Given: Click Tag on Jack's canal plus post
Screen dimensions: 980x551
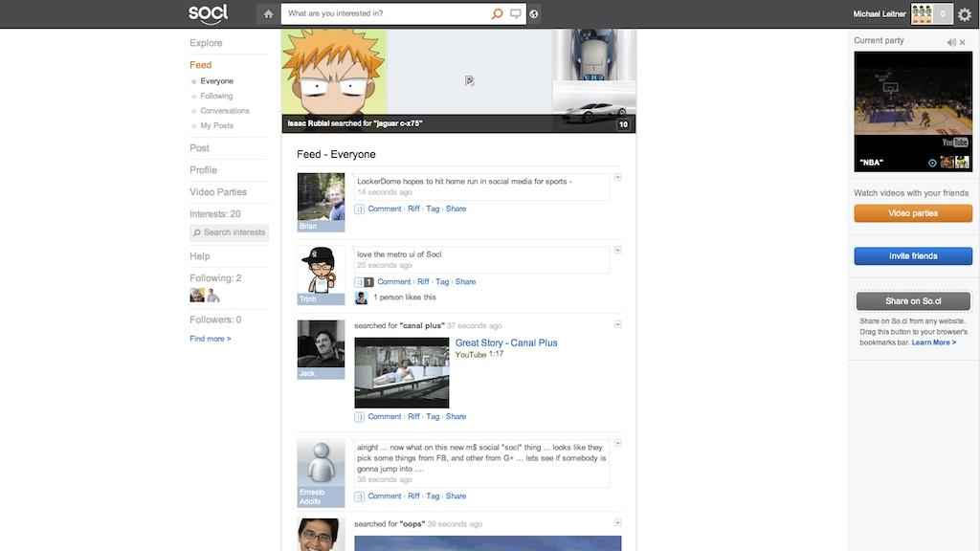Looking at the screenshot, I should tap(433, 417).
